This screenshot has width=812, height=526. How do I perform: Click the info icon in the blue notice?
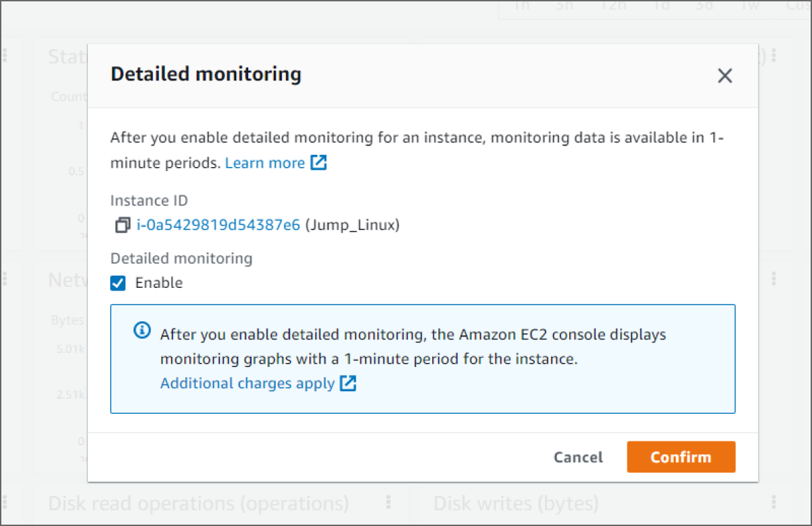coord(142,331)
